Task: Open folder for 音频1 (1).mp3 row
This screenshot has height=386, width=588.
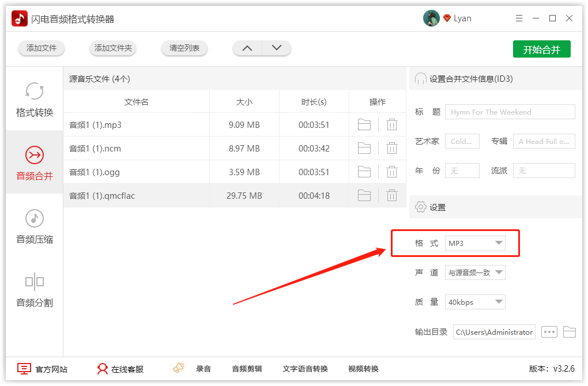Action: [x=364, y=124]
